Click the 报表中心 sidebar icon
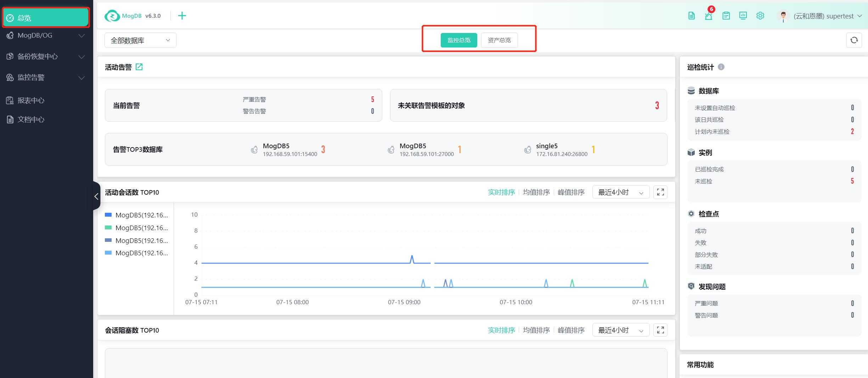Image resolution: width=868 pixels, height=378 pixels. [x=10, y=100]
